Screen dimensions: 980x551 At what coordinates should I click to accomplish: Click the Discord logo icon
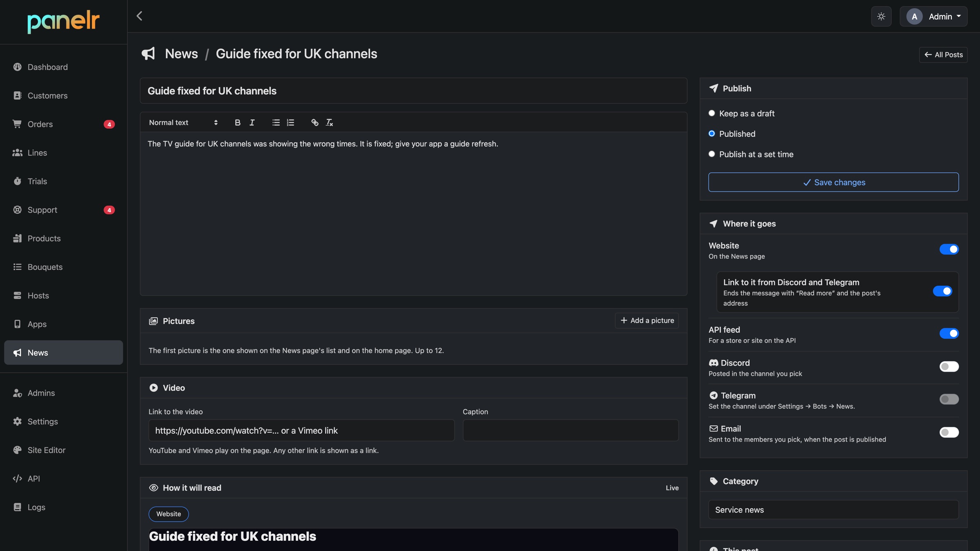[713, 363]
